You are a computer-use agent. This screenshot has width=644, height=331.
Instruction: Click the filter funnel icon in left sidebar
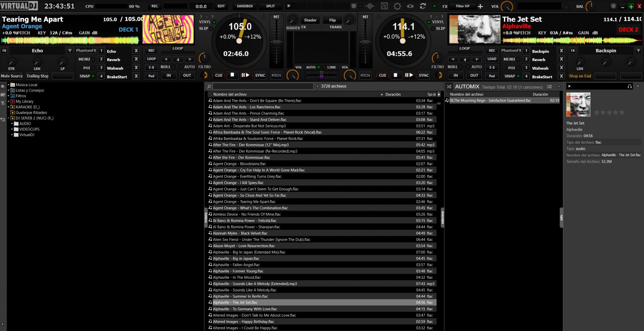[x=3, y=103]
